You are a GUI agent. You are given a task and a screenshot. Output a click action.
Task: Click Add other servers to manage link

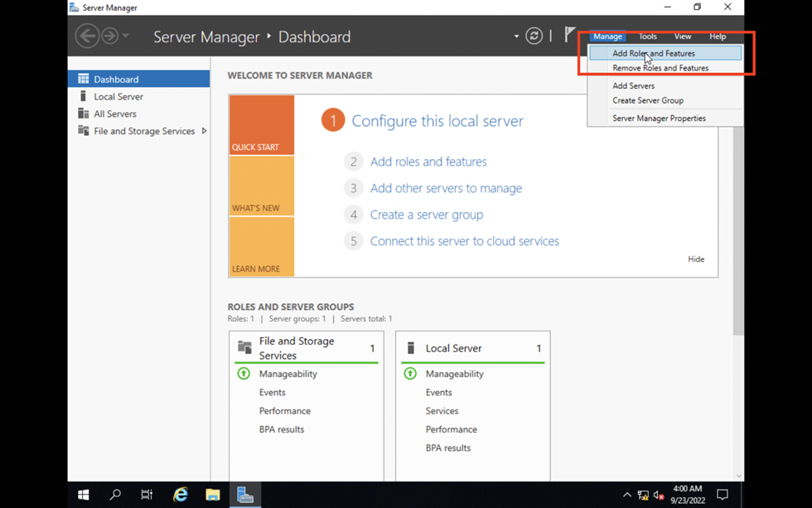point(446,188)
